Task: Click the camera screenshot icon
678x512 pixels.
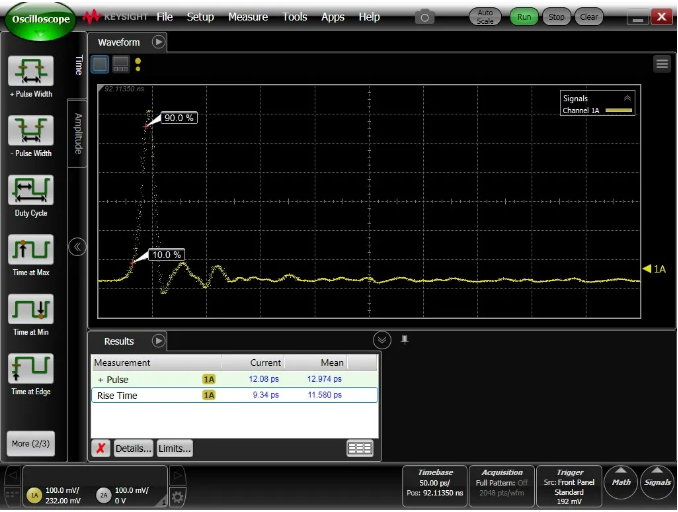Action: (x=425, y=17)
